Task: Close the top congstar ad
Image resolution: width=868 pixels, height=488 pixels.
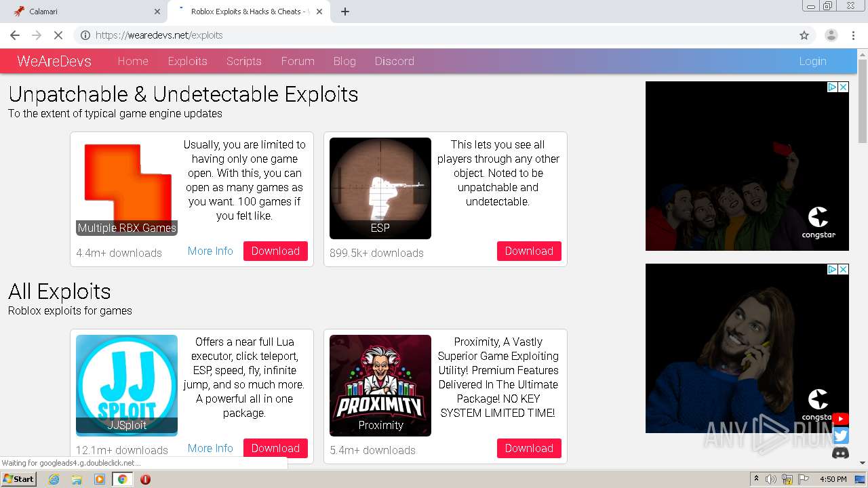Action: 844,87
